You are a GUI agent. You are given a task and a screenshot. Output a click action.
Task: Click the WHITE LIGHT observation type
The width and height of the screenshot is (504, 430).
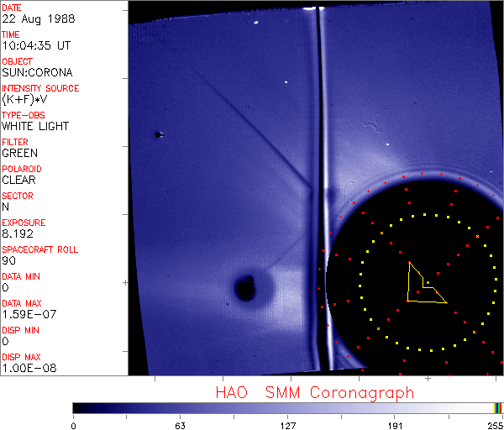point(35,126)
